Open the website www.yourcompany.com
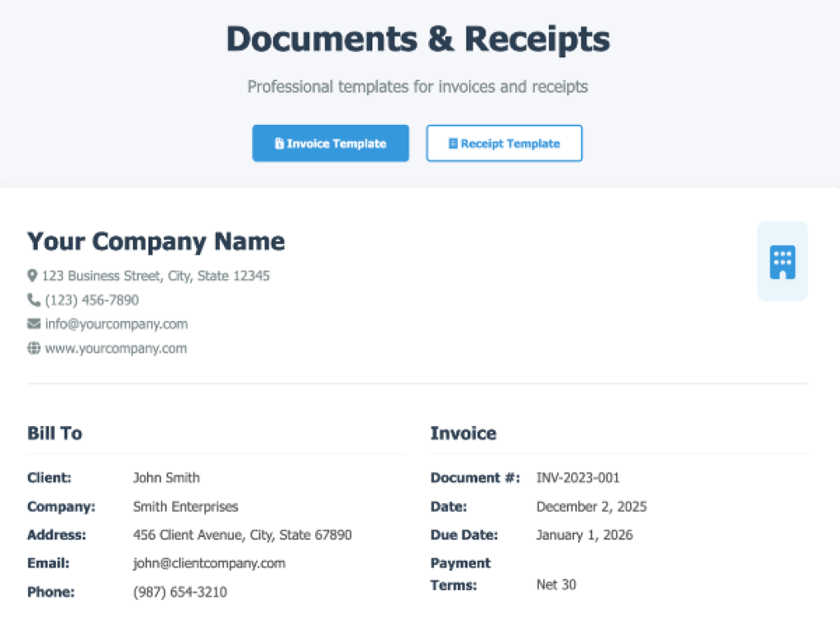This screenshot has height=628, width=840. click(x=117, y=348)
